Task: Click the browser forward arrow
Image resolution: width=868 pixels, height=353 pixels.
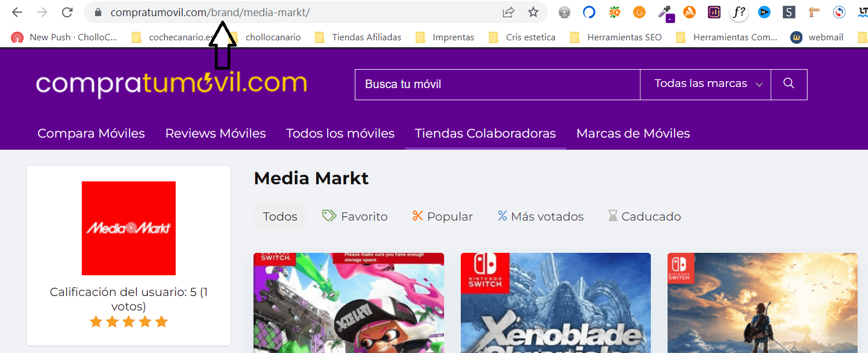Action: pos(42,12)
